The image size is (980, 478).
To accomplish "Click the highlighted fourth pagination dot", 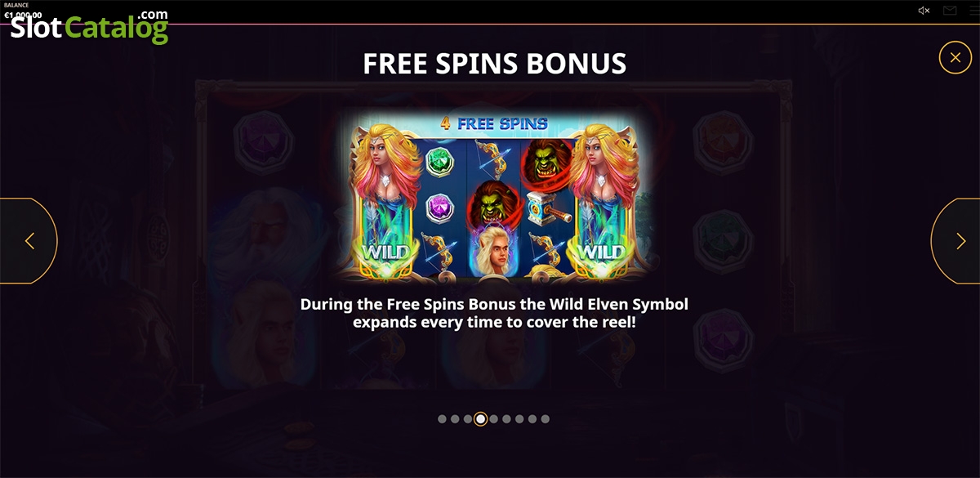I will click(x=481, y=419).
